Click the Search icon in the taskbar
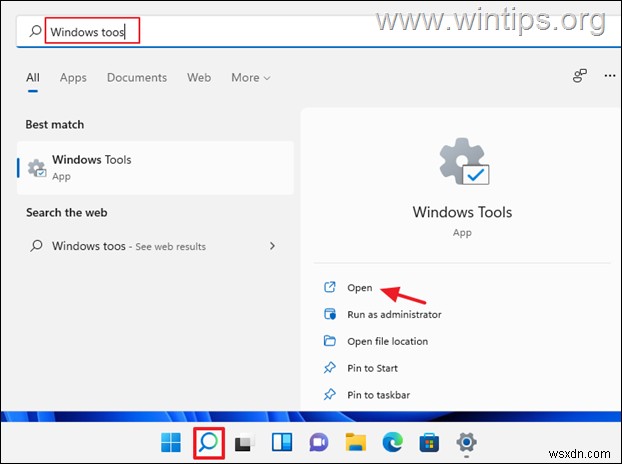The image size is (622, 464). pyautogui.click(x=209, y=443)
